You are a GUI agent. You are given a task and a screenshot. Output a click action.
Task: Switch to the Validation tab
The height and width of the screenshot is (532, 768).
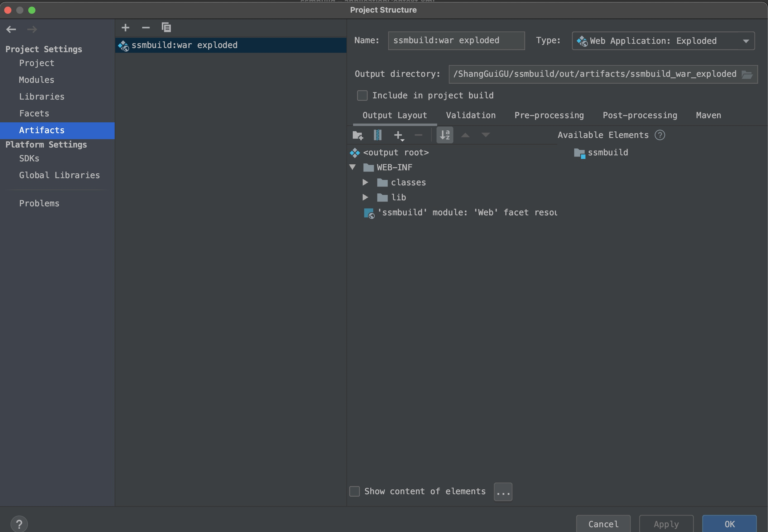470,115
